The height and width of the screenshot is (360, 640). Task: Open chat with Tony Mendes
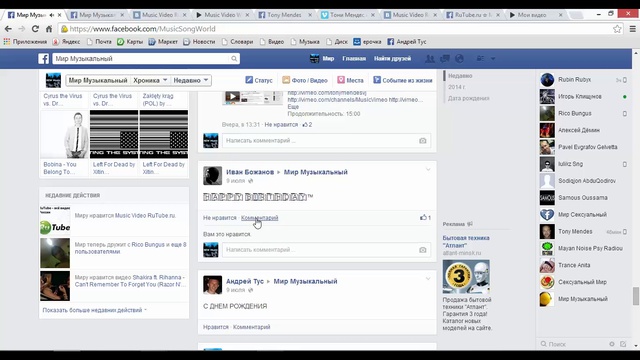[x=583, y=231]
